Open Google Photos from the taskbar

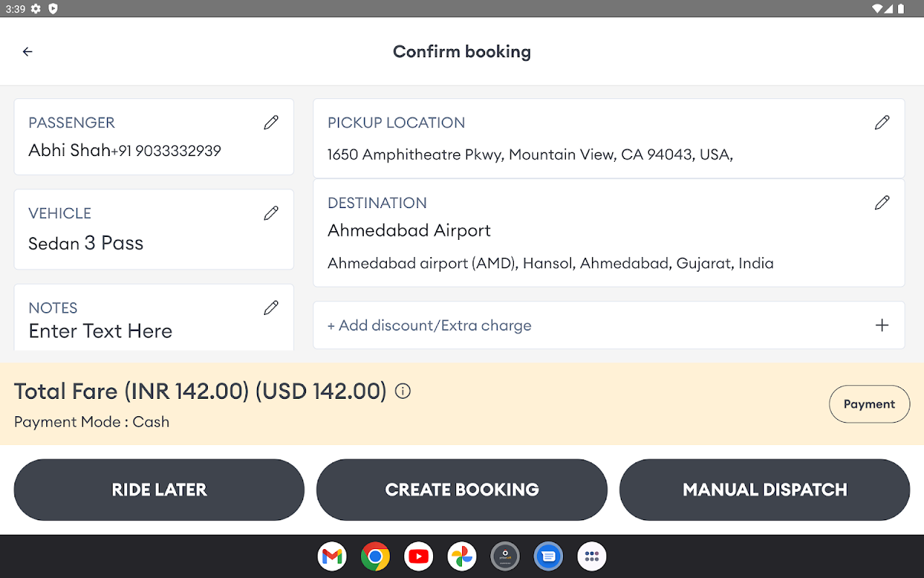tap(462, 556)
